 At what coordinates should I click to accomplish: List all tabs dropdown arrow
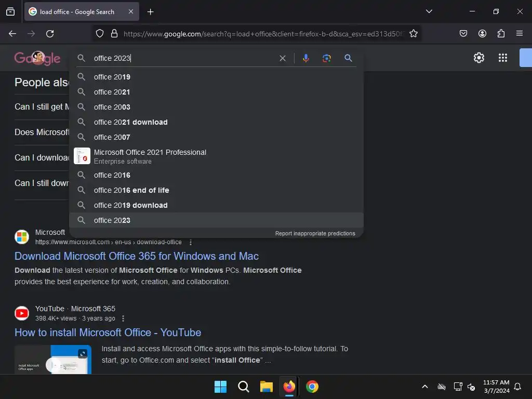point(429,11)
